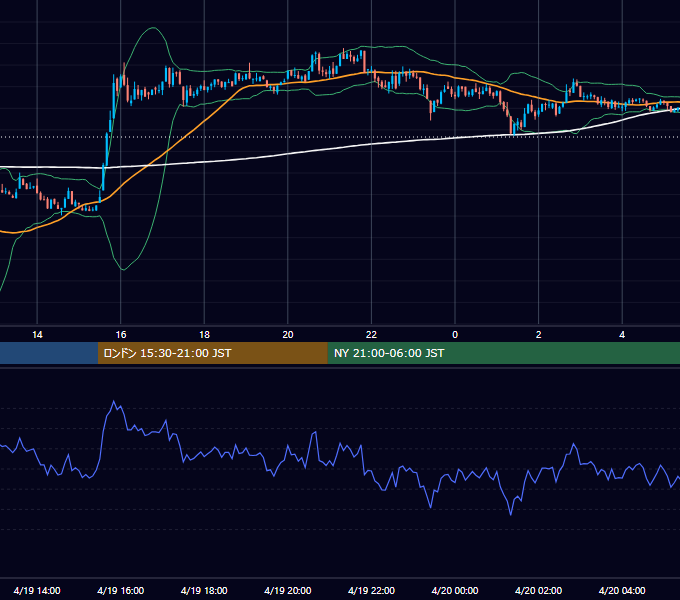Click the 4/19 18:00 label on oscillator axis

(204, 590)
